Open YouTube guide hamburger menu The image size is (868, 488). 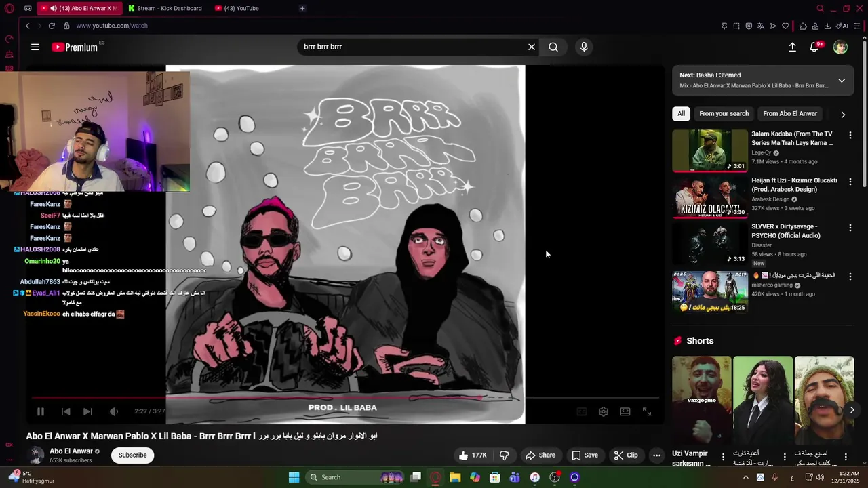35,47
